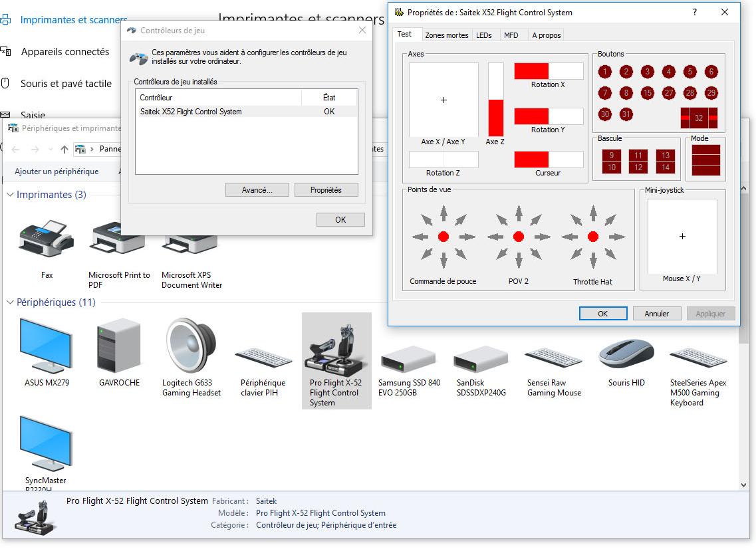Viewport: 756px width, 549px height.
Task: Open the A propos tab
Action: 547,35
